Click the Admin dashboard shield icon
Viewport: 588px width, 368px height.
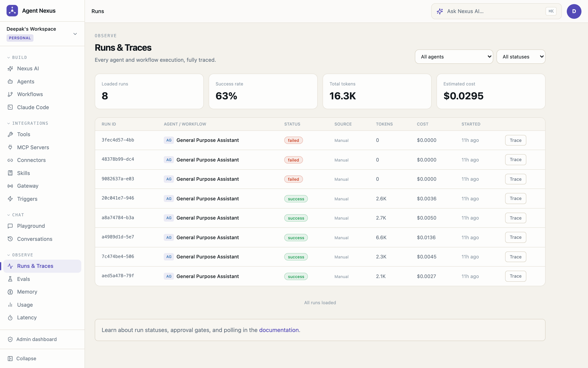10,339
